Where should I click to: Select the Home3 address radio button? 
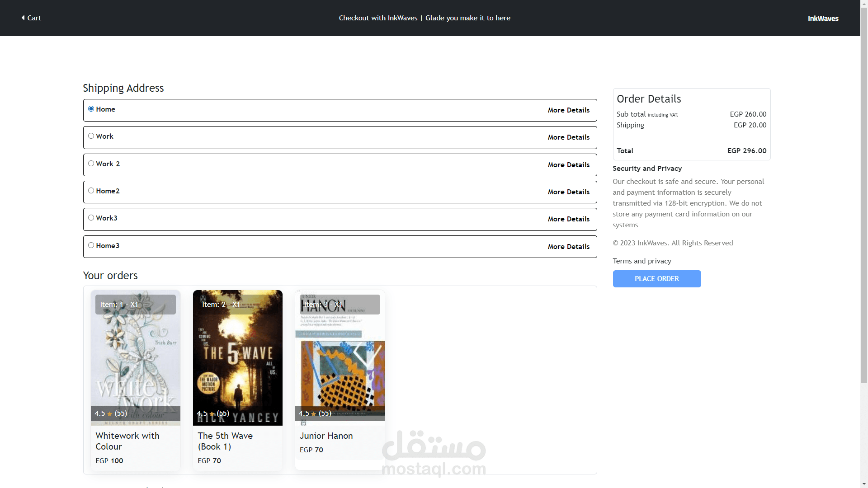91,245
